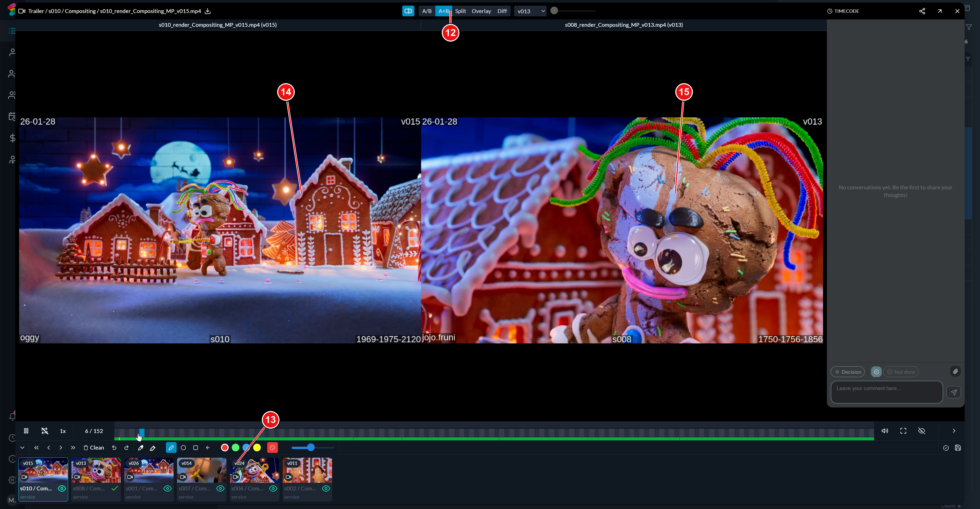
Task: Toggle eye icon for s002 / Com...
Action: pyautogui.click(x=326, y=488)
